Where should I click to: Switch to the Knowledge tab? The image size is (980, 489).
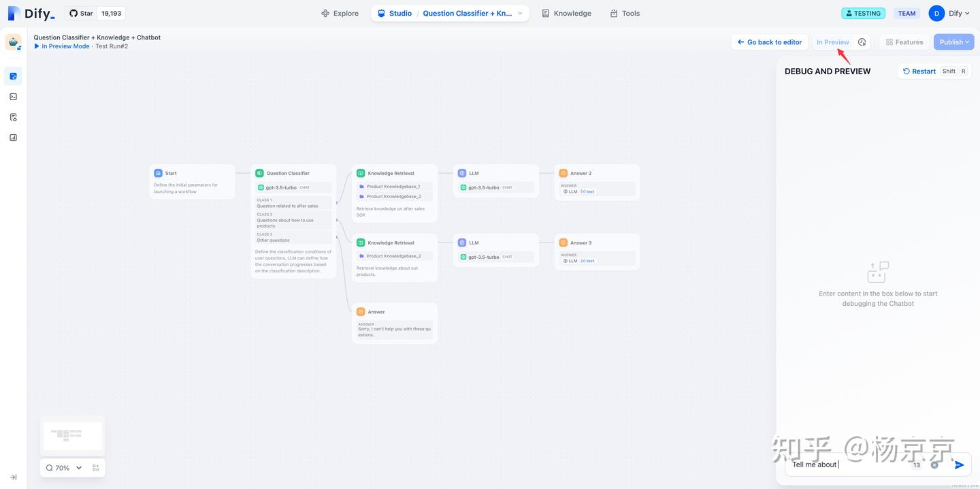(x=566, y=13)
